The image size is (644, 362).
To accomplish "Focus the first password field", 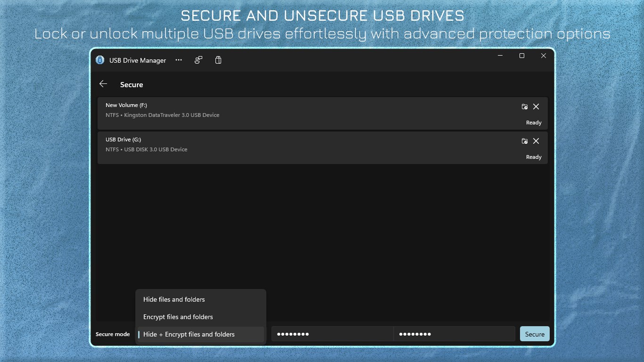I will coord(332,334).
